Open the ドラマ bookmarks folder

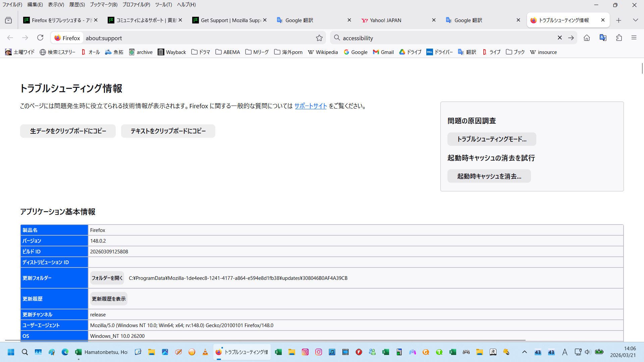201,52
